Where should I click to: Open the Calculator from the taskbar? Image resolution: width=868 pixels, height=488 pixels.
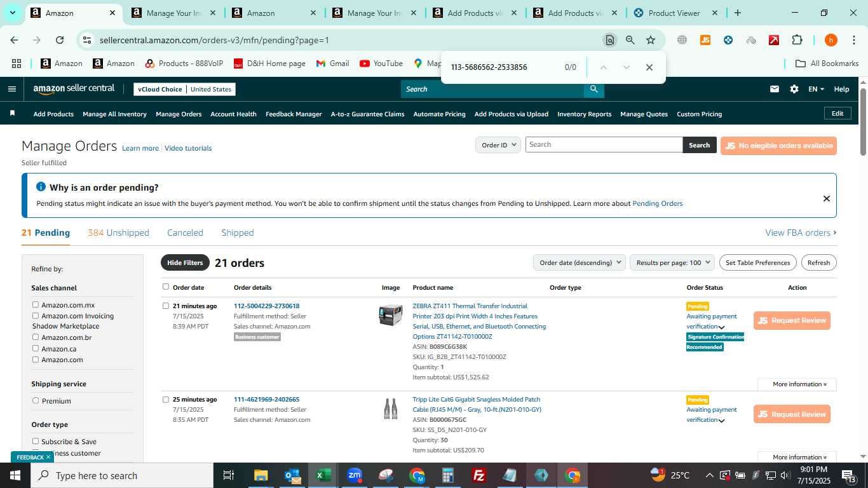click(x=448, y=475)
